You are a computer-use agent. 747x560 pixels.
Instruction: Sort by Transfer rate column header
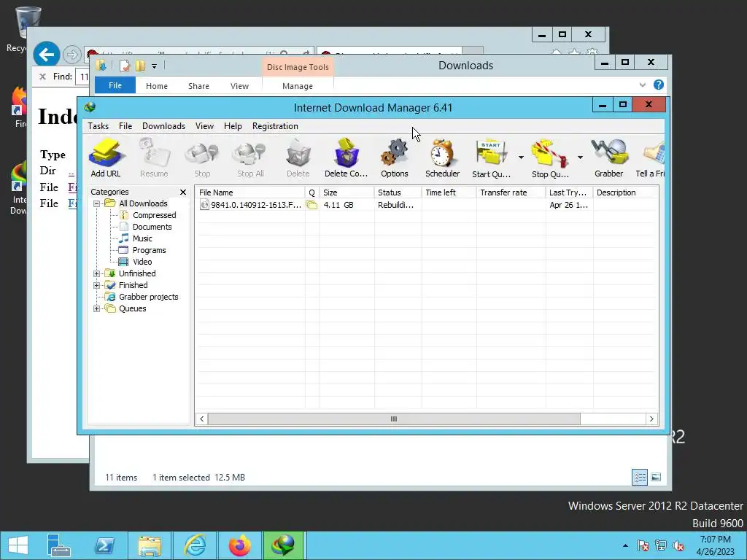(x=511, y=192)
